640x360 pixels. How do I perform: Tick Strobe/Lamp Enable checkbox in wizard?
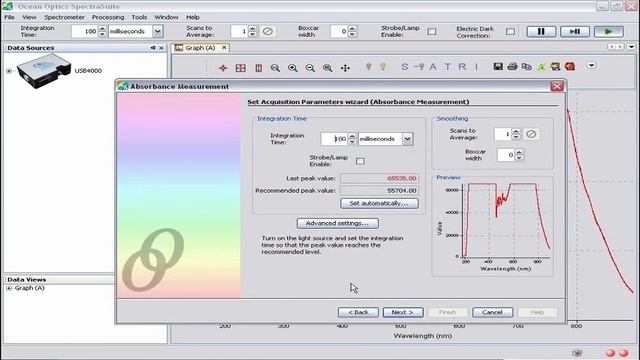click(x=360, y=161)
